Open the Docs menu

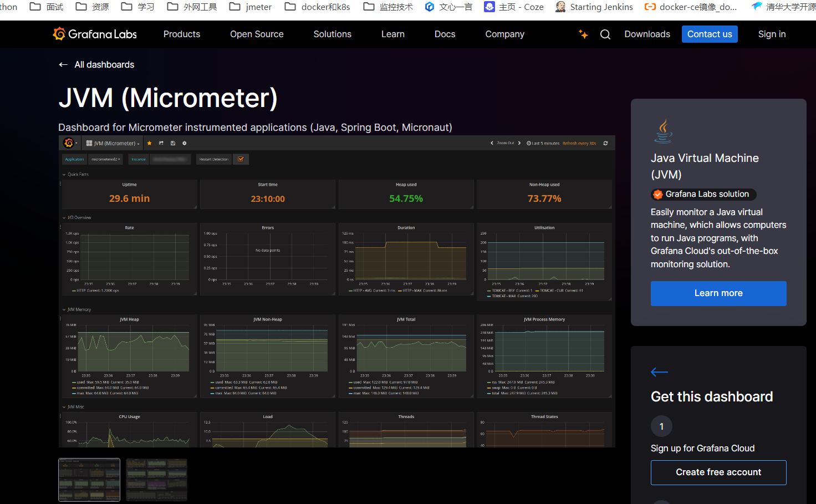pos(445,34)
